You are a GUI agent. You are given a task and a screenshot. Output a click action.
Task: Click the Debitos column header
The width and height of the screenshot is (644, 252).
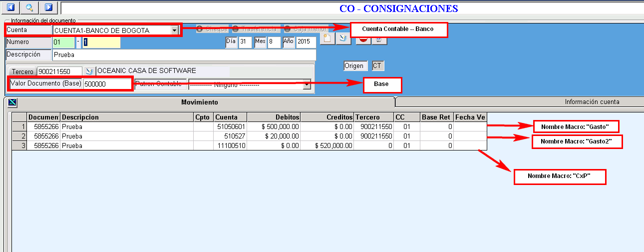(274, 117)
